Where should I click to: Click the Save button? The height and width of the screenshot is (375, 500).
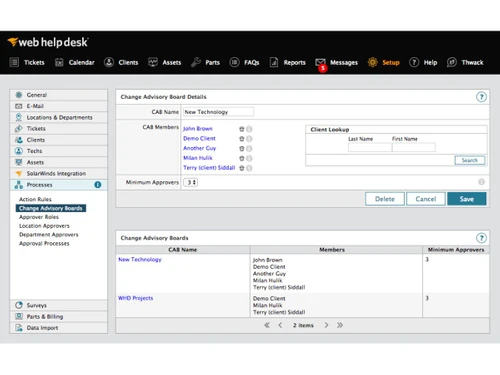(467, 199)
